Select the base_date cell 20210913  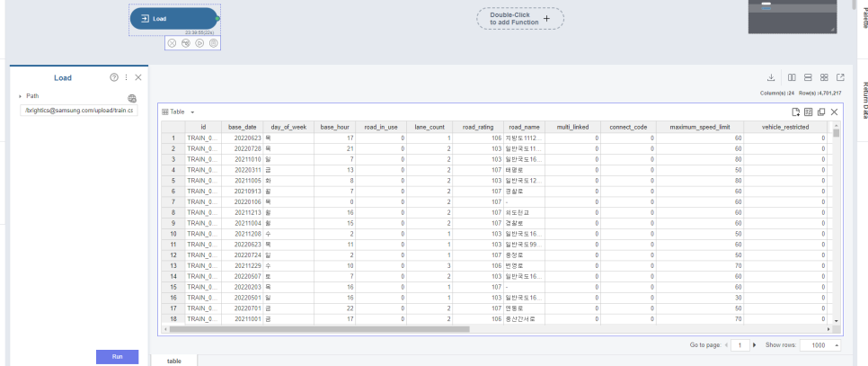tap(242, 191)
